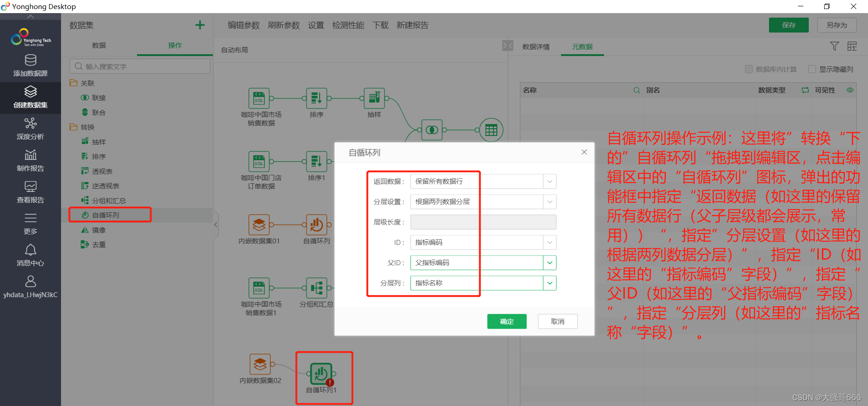
Task: Open 添加数据源 in the sidebar
Action: coord(30,65)
